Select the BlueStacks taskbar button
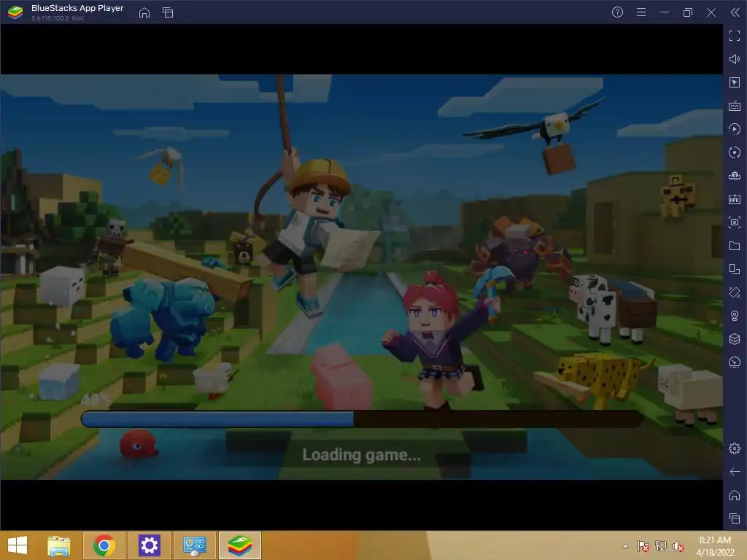The image size is (747, 560). coord(239,545)
